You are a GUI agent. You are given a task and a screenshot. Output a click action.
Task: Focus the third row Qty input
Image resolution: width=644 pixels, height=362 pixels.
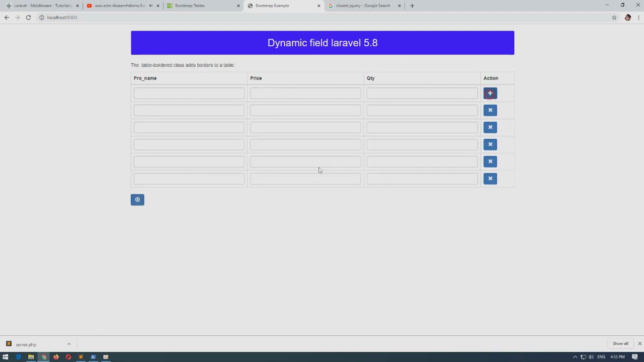tap(422, 127)
